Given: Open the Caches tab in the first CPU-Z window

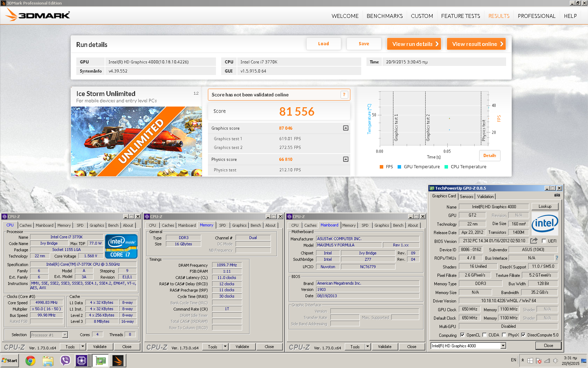Looking at the screenshot, I should tap(26, 225).
